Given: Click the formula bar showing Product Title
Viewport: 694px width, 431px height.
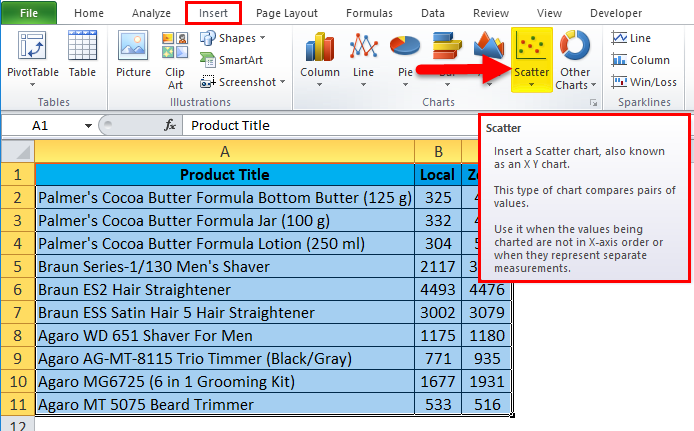Looking at the screenshot, I should point(330,126).
